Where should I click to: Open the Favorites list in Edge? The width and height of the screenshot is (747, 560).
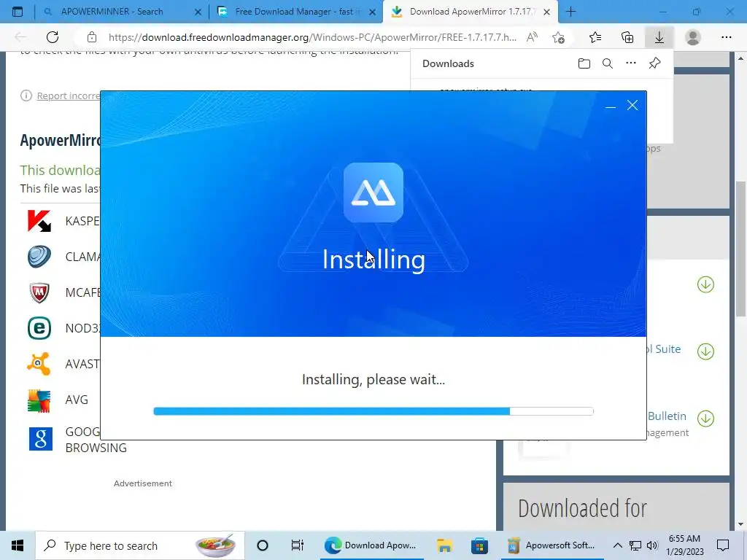coord(595,37)
